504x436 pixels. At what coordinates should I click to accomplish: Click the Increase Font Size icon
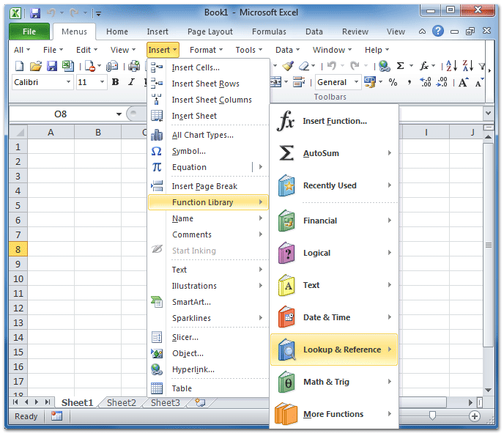tap(463, 82)
